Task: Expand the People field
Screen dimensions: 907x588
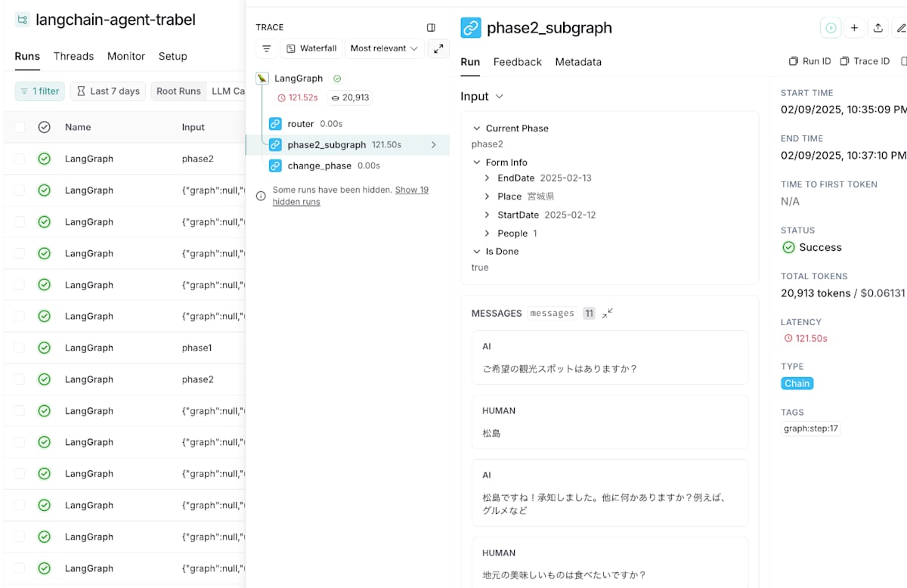Action: click(x=488, y=234)
